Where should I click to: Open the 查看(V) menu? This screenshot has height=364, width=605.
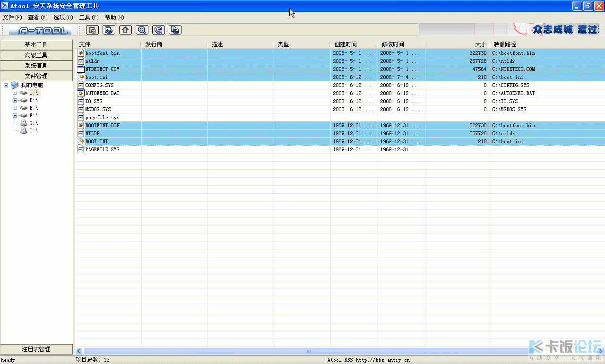click(38, 17)
